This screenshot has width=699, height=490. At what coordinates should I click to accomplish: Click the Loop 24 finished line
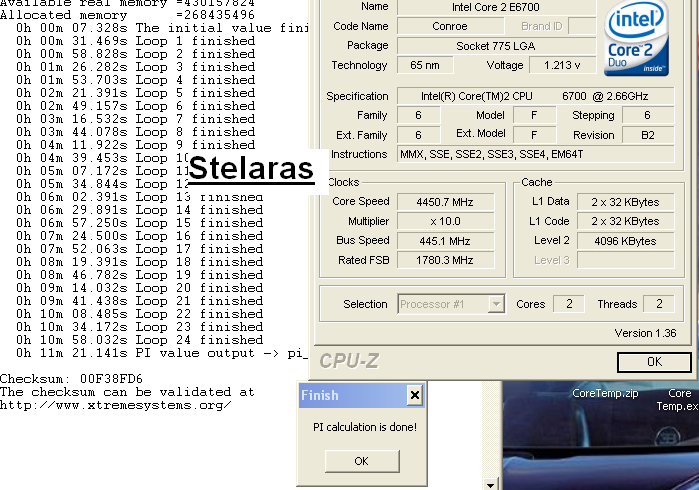click(140, 340)
